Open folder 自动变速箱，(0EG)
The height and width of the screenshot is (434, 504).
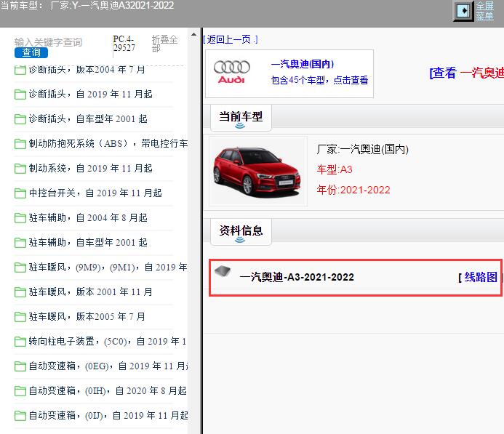pyautogui.click(x=108, y=366)
